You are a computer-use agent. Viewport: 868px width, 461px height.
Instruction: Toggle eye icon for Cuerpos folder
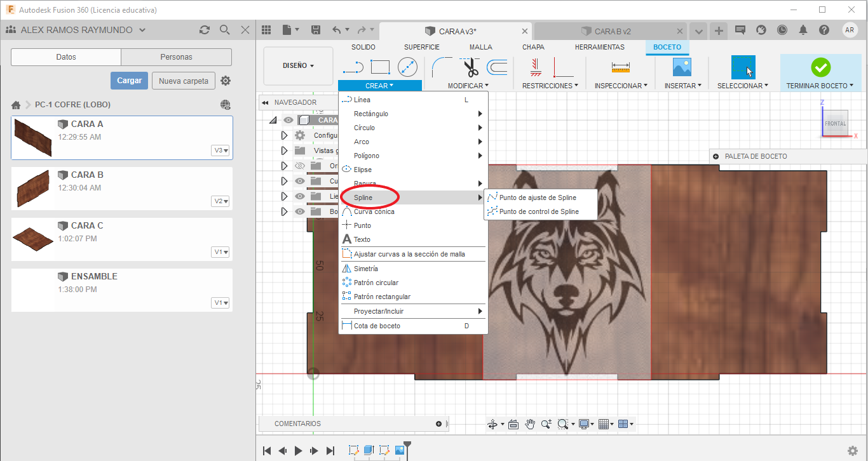pos(300,181)
